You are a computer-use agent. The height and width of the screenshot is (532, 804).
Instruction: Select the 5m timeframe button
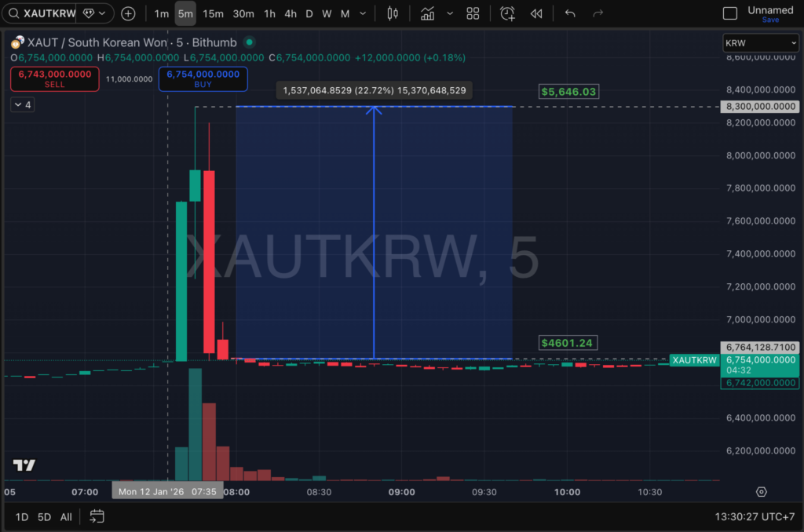click(x=185, y=13)
